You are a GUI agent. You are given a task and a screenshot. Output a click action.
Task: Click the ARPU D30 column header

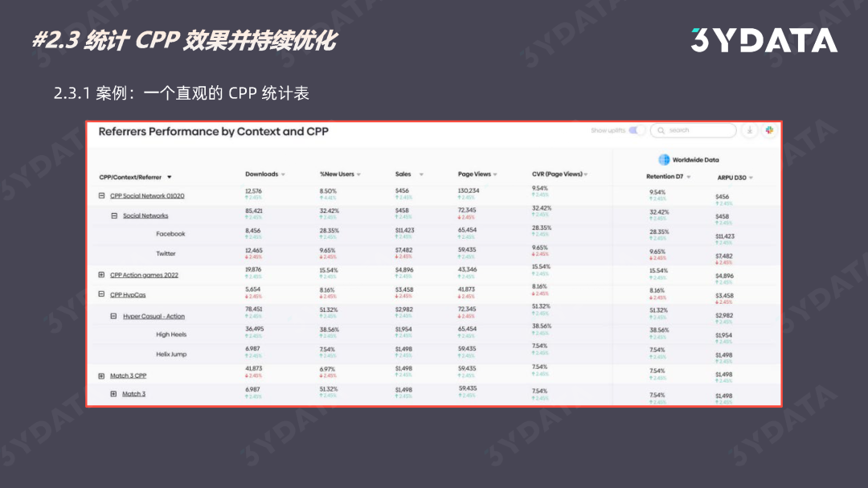pos(732,178)
